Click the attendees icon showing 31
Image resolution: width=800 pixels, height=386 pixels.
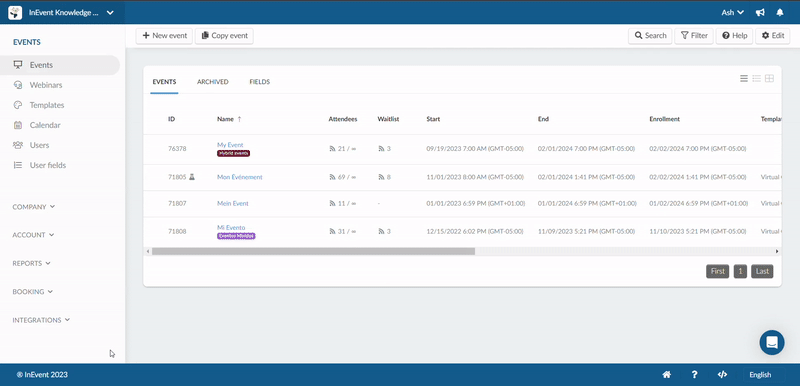coord(333,231)
